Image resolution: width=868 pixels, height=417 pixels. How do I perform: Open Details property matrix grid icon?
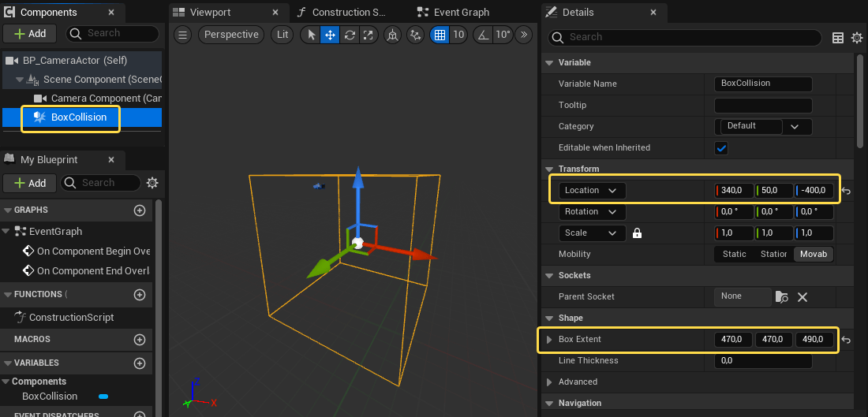pos(838,38)
